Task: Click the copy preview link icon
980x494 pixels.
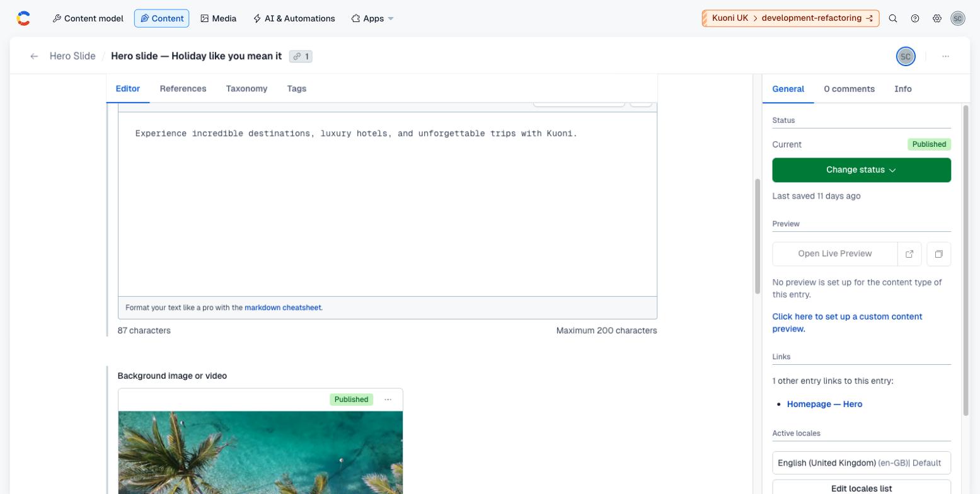Action: (939, 254)
